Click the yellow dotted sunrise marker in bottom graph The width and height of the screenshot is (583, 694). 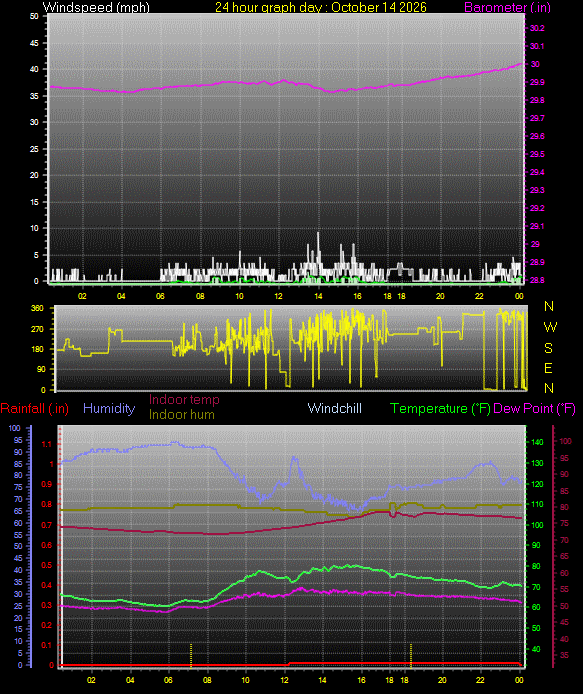coord(191,655)
